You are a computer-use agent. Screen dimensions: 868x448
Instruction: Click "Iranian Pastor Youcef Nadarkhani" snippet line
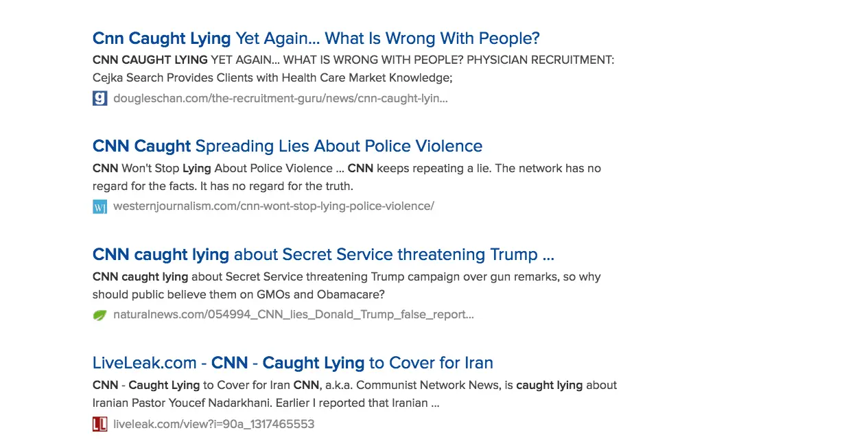(x=265, y=403)
